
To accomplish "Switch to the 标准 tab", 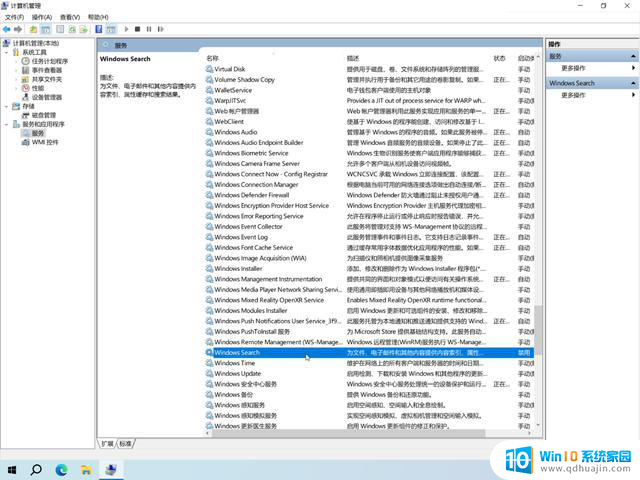I will (x=126, y=444).
